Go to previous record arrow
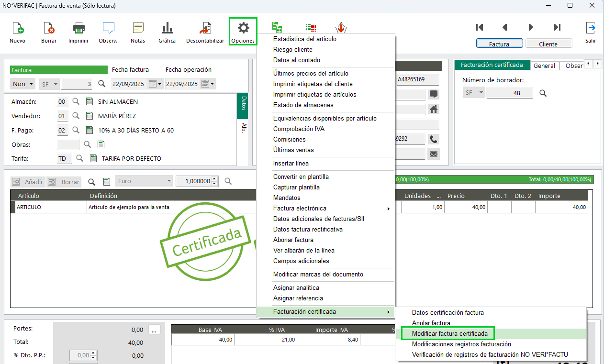 pyautogui.click(x=504, y=27)
